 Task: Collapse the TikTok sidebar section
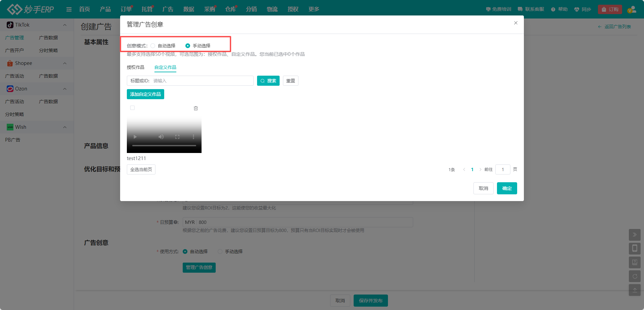coord(65,25)
